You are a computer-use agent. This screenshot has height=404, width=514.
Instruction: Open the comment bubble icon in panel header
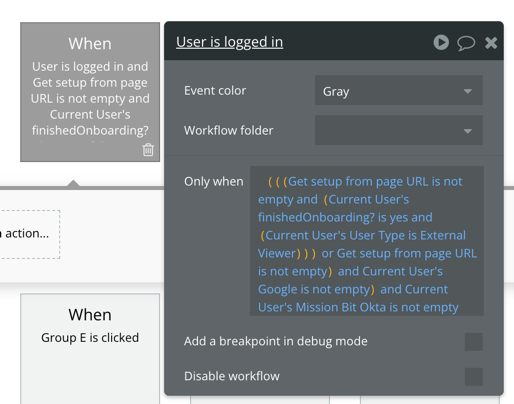pos(466,43)
